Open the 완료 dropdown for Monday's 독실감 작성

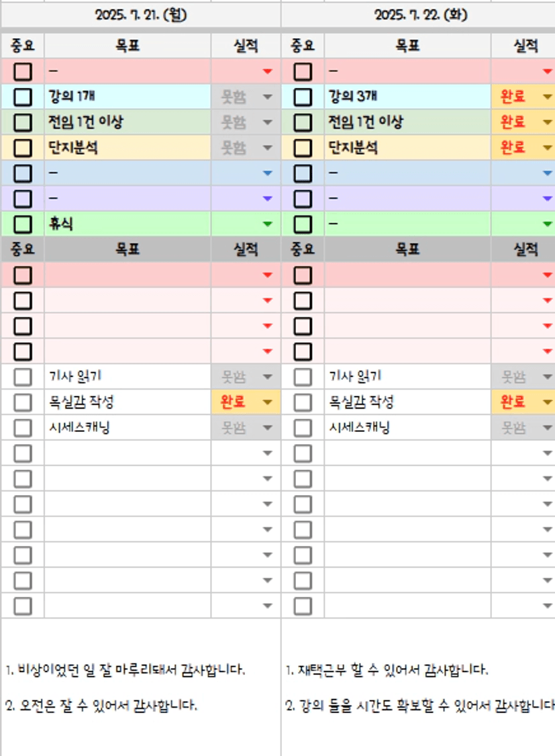coord(268,402)
